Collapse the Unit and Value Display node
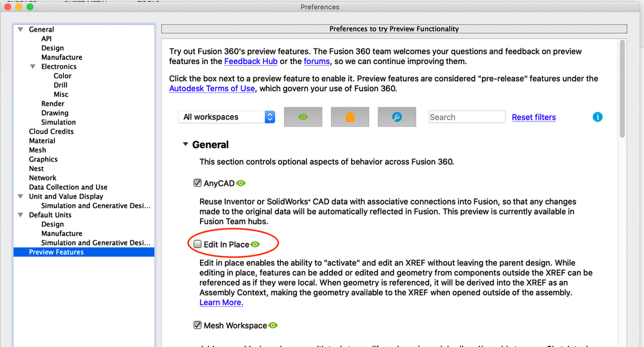644x347 pixels. pos(20,196)
